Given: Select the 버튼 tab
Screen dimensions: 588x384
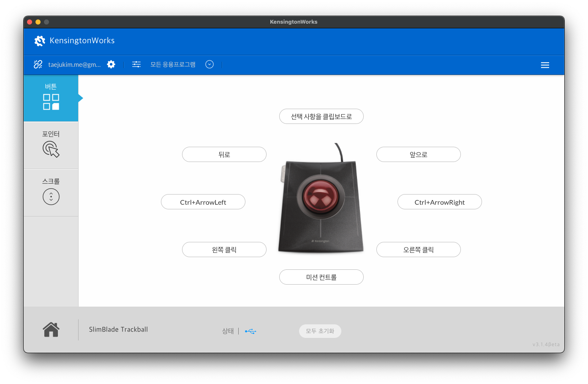Looking at the screenshot, I should 51,98.
